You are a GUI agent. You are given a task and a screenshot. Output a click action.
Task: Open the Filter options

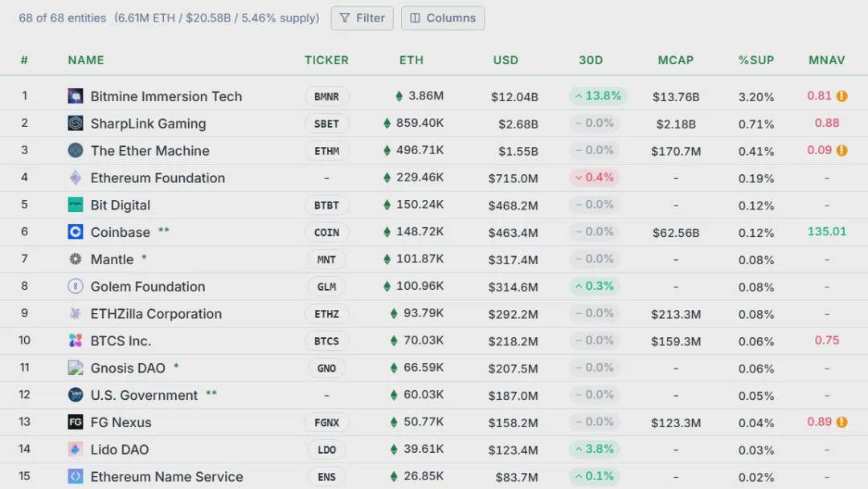pyautogui.click(x=362, y=18)
